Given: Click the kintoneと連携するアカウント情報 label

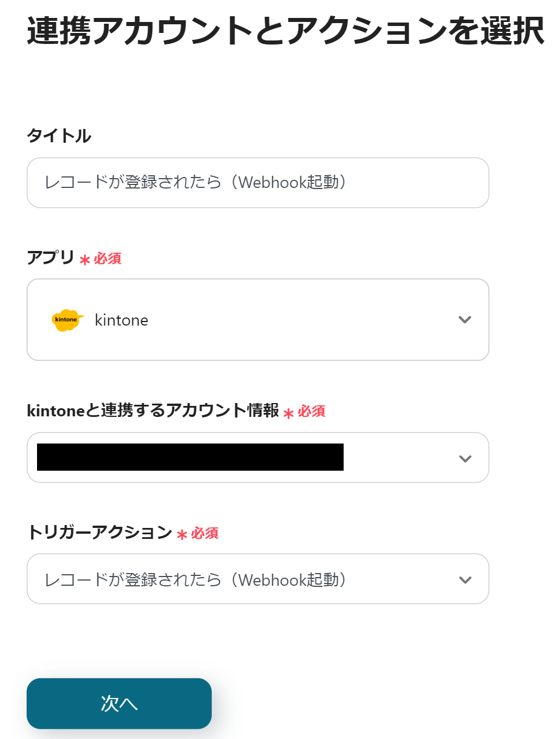Looking at the screenshot, I should (153, 411).
